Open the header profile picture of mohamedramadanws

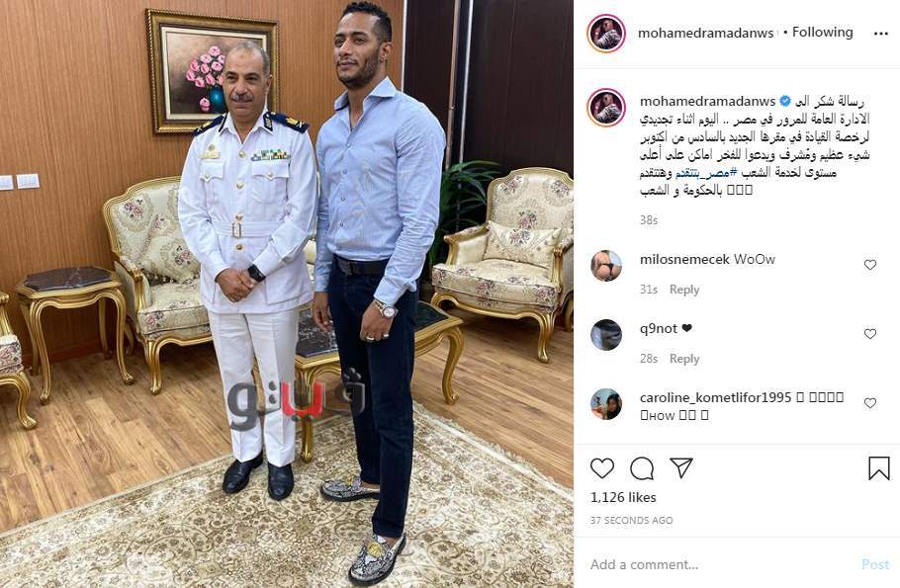coord(606,34)
